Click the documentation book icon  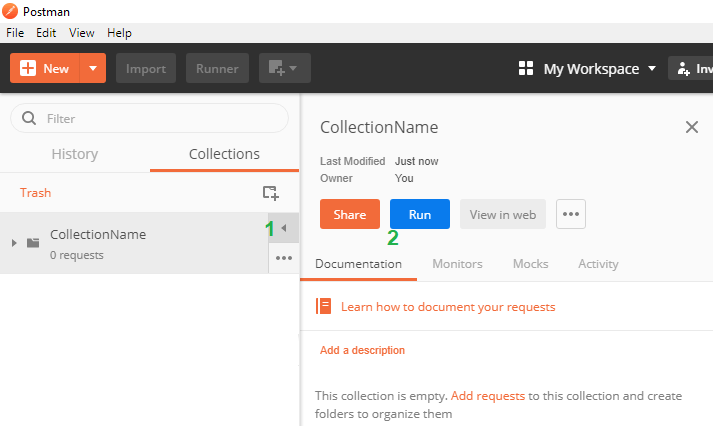point(324,307)
